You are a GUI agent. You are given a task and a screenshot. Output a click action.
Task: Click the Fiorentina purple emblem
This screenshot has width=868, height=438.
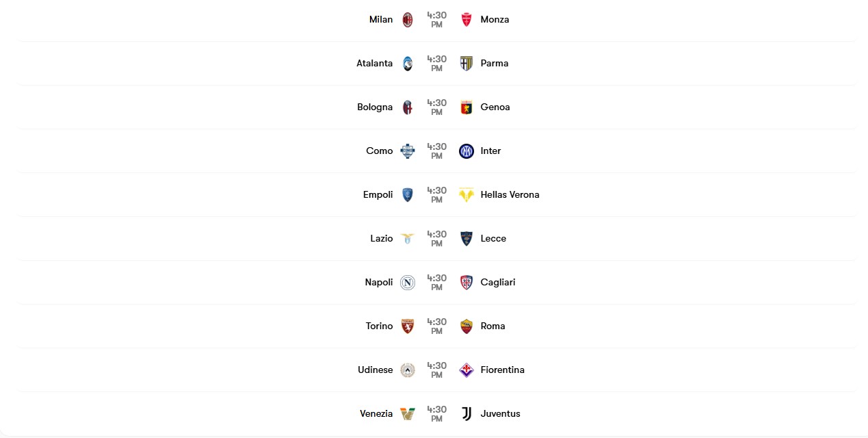tap(466, 370)
